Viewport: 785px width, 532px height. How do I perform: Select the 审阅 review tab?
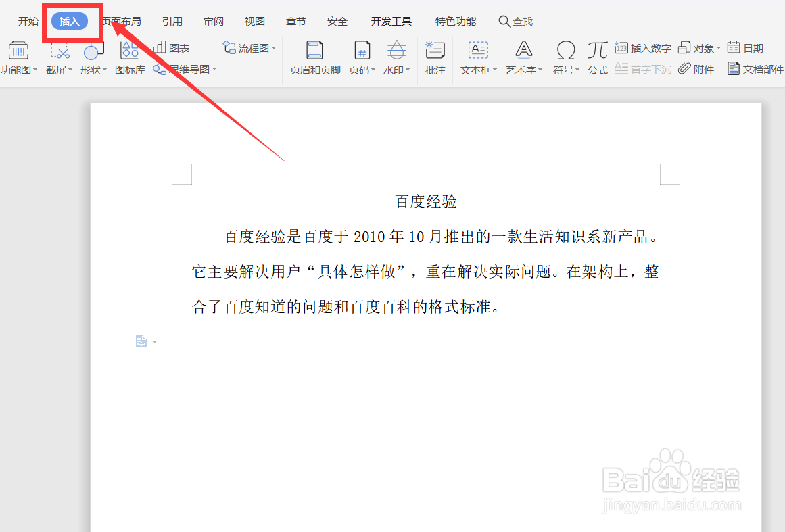[214, 21]
